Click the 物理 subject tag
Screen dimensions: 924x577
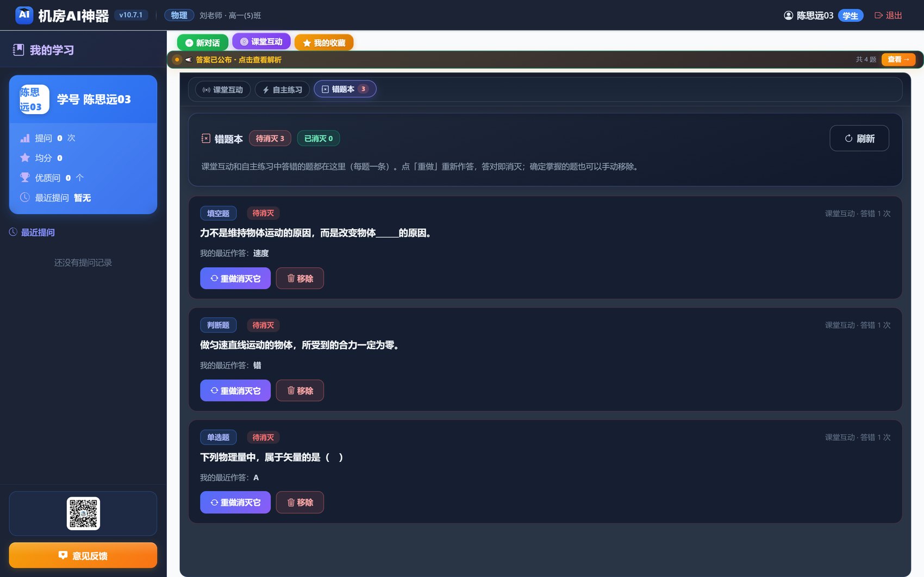(179, 15)
